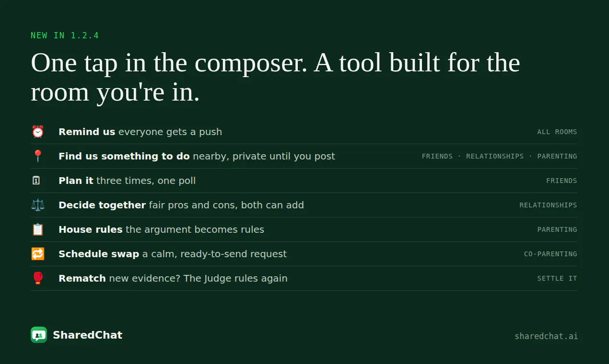609x364 pixels.
Task: Select the CO-PARENTING room tag
Action: point(550,254)
